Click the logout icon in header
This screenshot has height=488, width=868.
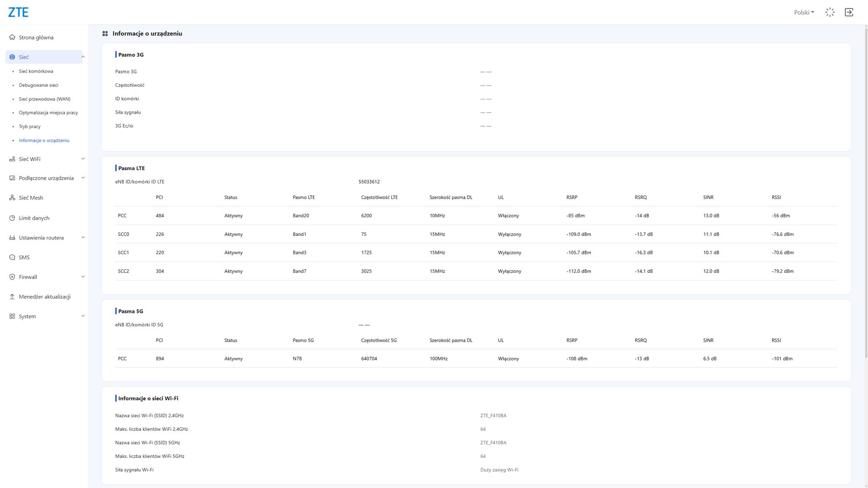click(849, 12)
